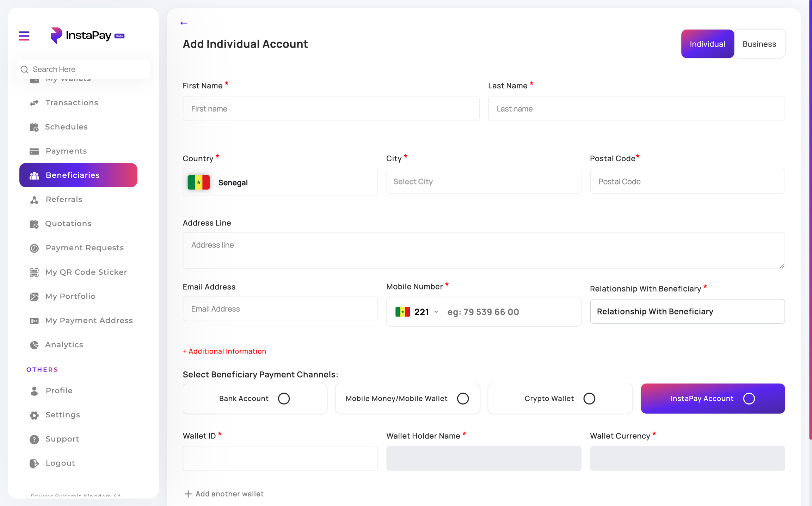The width and height of the screenshot is (812, 506).
Task: Click the Schedules sidebar icon
Action: coord(34,127)
